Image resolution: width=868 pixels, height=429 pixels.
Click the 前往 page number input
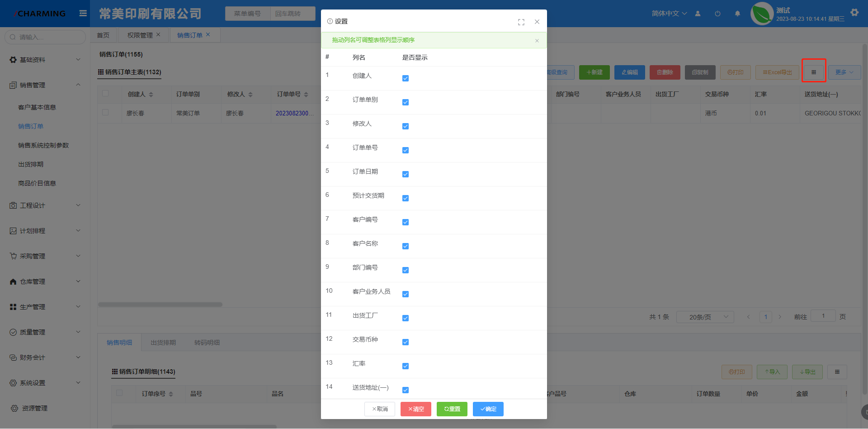(823, 316)
